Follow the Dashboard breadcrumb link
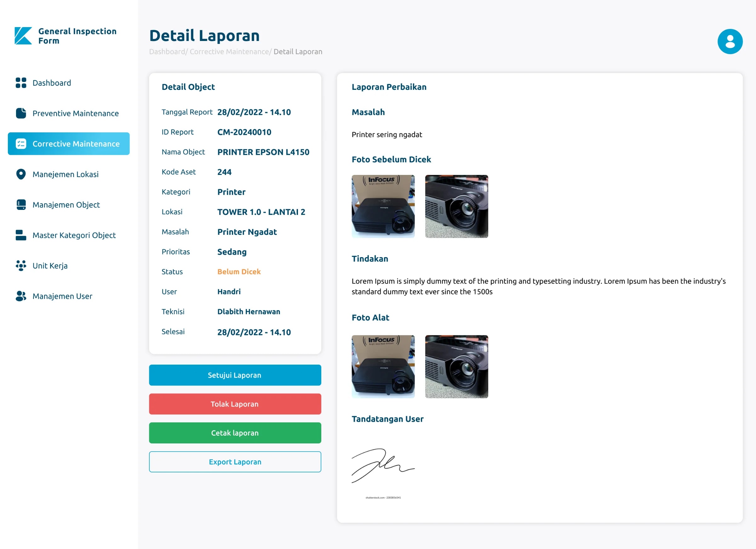 [167, 52]
